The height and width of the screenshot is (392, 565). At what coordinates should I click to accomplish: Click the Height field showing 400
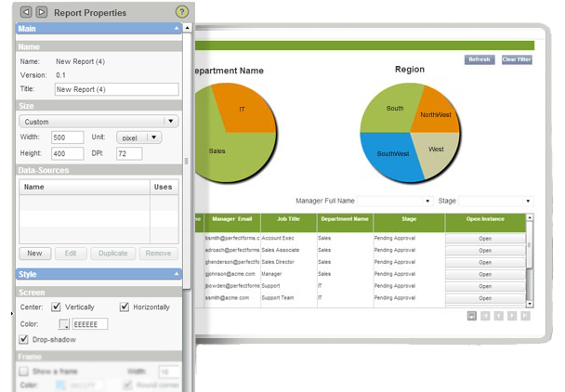click(x=68, y=153)
